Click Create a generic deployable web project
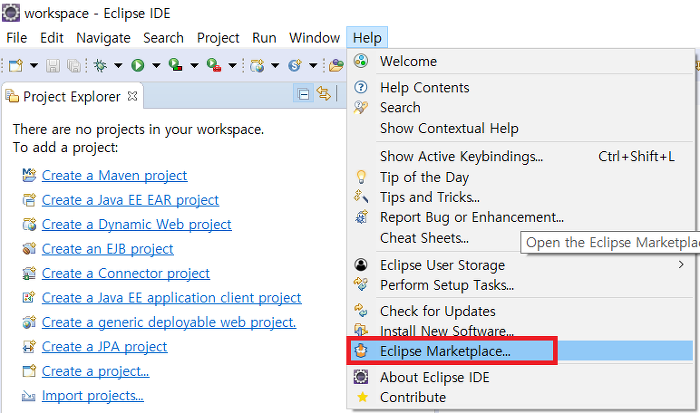 [x=169, y=322]
